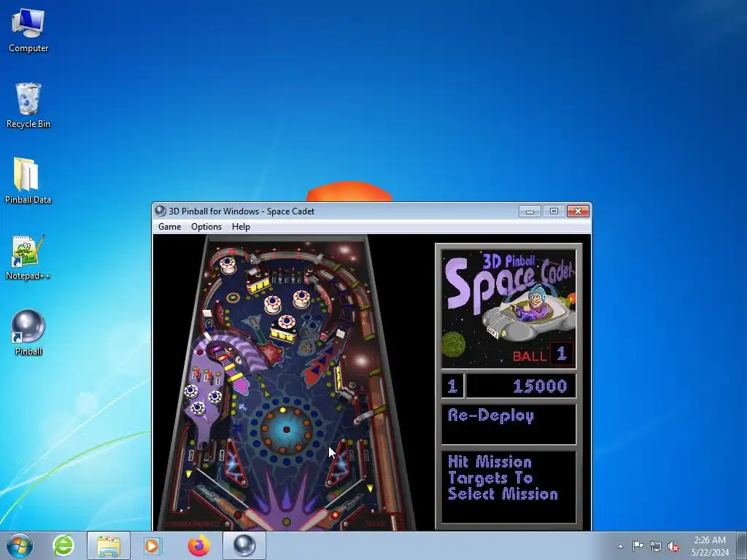Open File Explorer from taskbar
This screenshot has width=747, height=560.
pos(108,545)
